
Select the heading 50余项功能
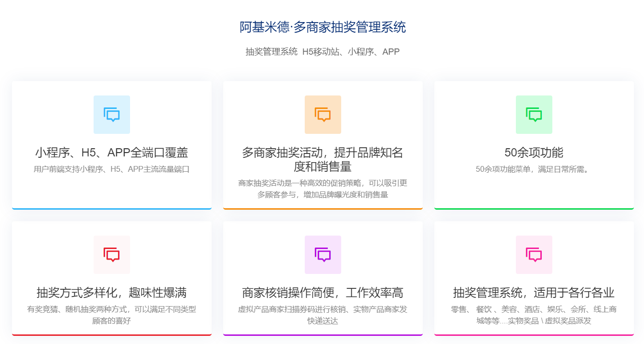tap(534, 153)
